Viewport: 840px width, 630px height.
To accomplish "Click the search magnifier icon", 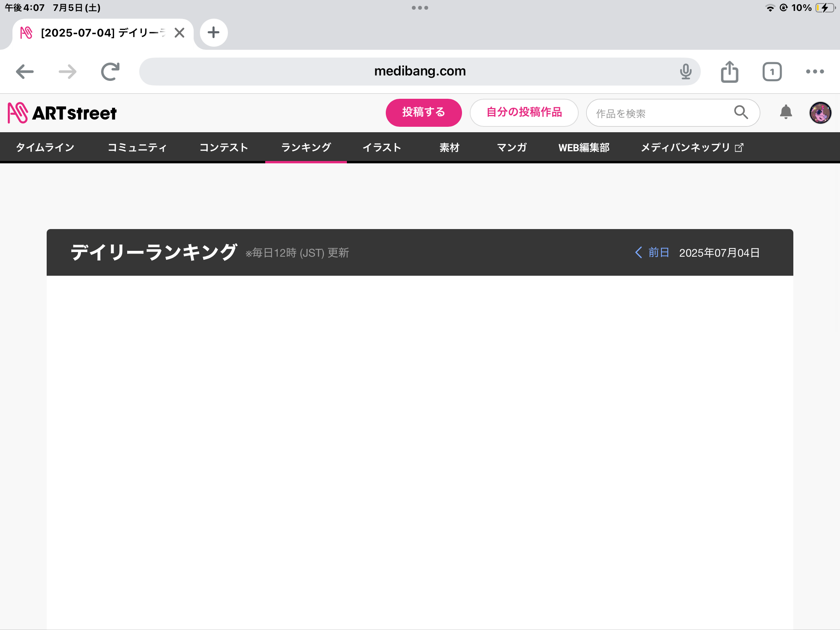I will 741,112.
